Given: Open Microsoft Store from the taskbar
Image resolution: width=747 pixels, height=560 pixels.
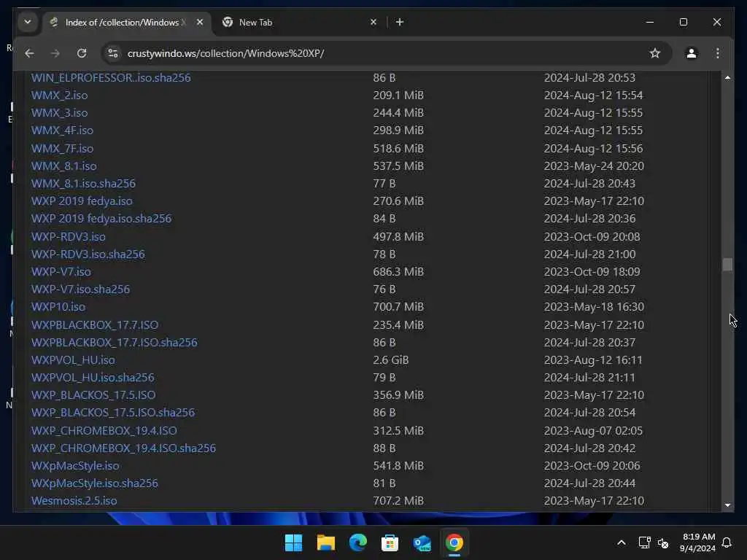Looking at the screenshot, I should click(x=390, y=542).
